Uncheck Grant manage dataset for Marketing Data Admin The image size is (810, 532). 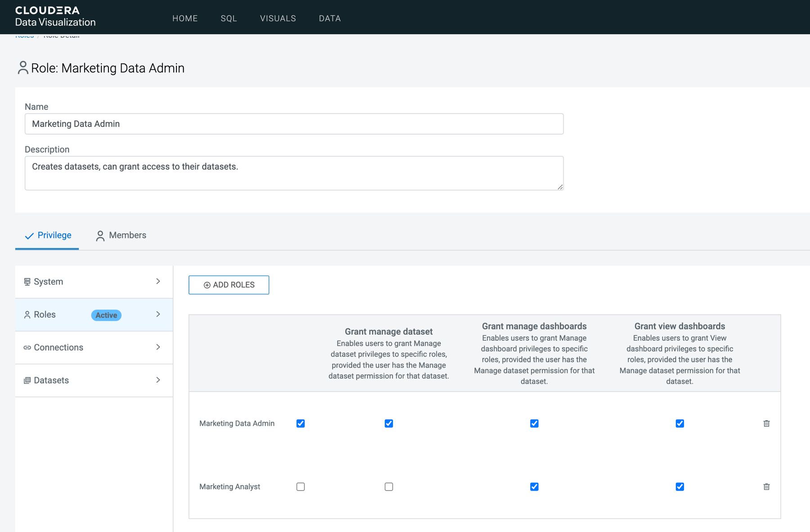[389, 424]
